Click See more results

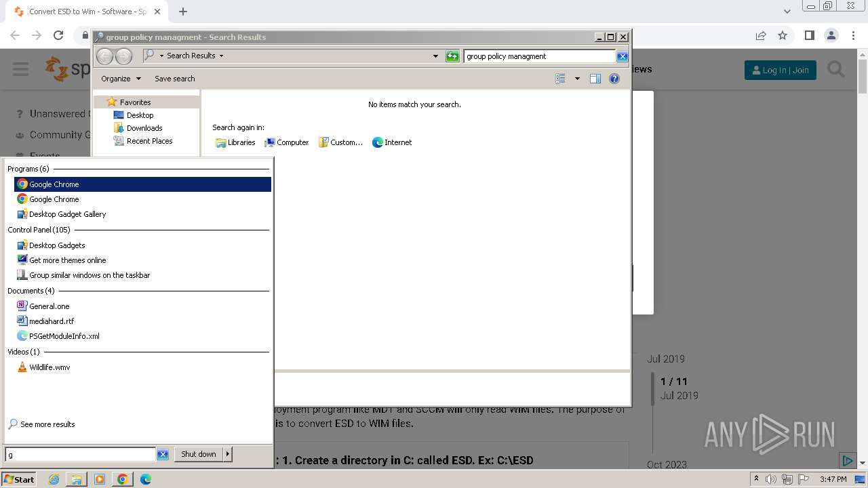point(41,424)
